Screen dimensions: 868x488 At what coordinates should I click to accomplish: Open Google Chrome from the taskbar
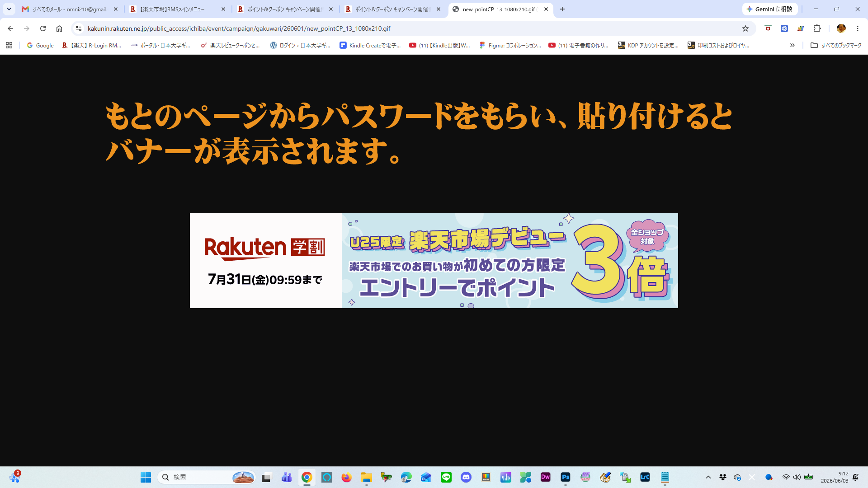pyautogui.click(x=307, y=477)
